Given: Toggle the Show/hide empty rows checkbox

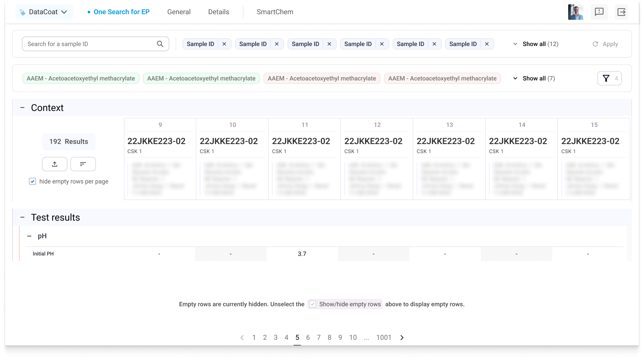Looking at the screenshot, I should [x=313, y=304].
